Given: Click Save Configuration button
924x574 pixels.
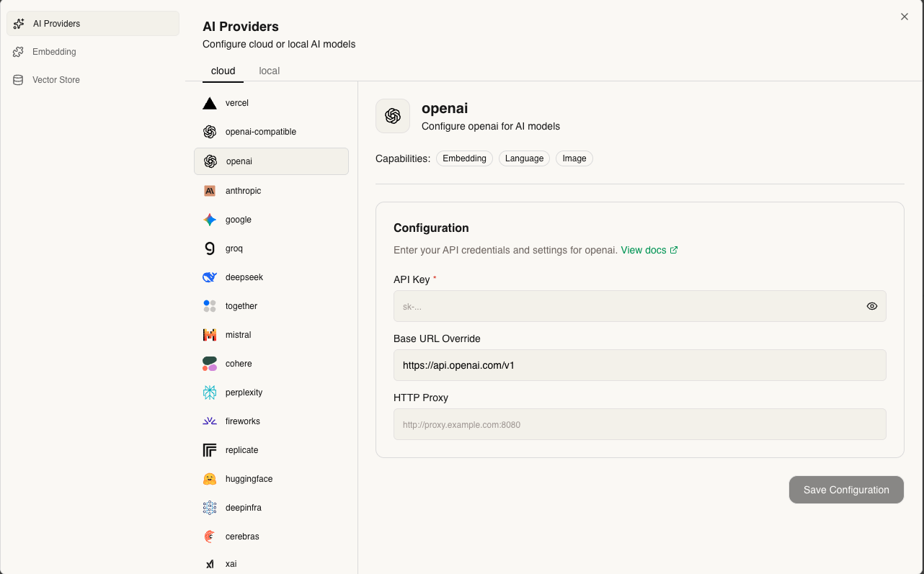Looking at the screenshot, I should (x=846, y=490).
